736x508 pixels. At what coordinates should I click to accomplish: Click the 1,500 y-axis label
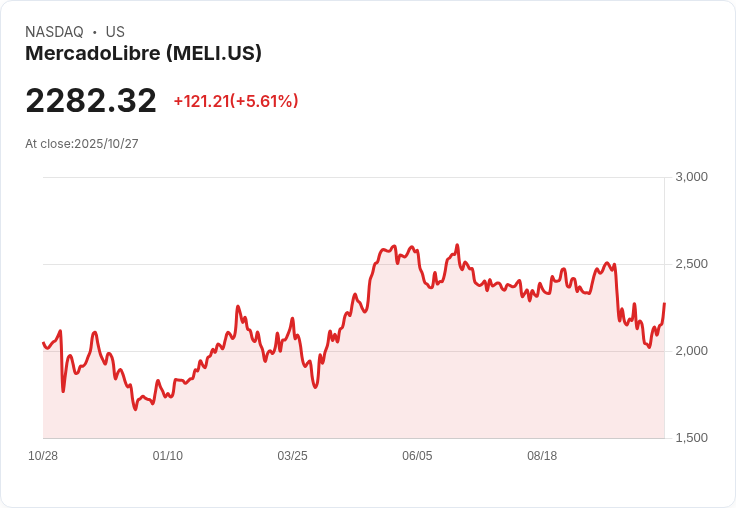[691, 438]
